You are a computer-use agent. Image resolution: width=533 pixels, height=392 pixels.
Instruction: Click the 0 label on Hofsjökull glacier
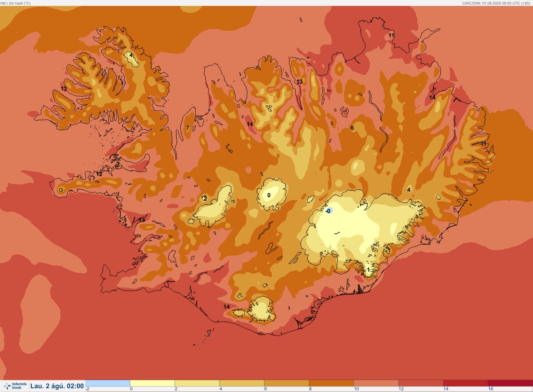point(269,195)
